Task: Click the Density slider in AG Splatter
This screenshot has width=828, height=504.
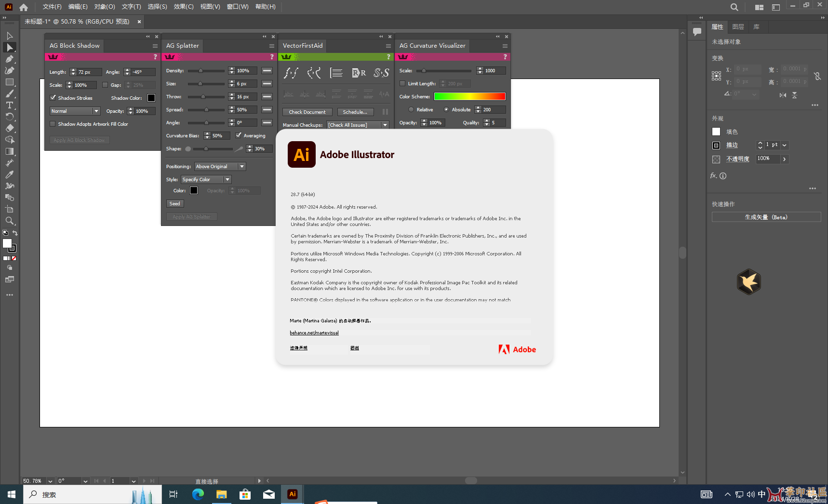Action: click(x=206, y=71)
